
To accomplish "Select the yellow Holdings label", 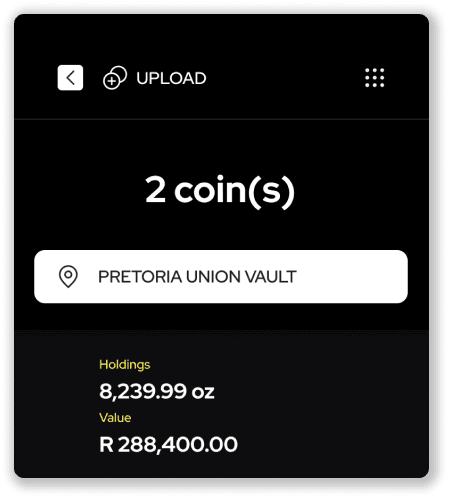I will pos(125,364).
